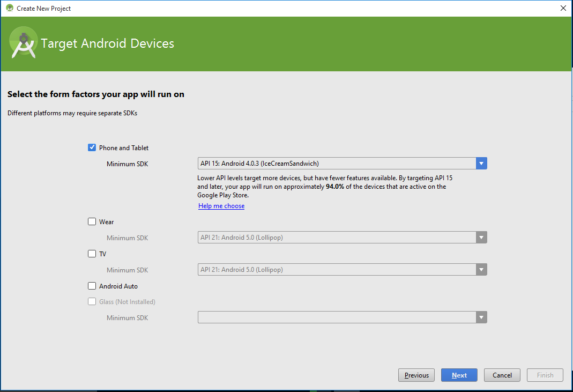Enable the Wear form factor checkbox
Image resolution: width=573 pixels, height=392 pixels.
pyautogui.click(x=92, y=221)
